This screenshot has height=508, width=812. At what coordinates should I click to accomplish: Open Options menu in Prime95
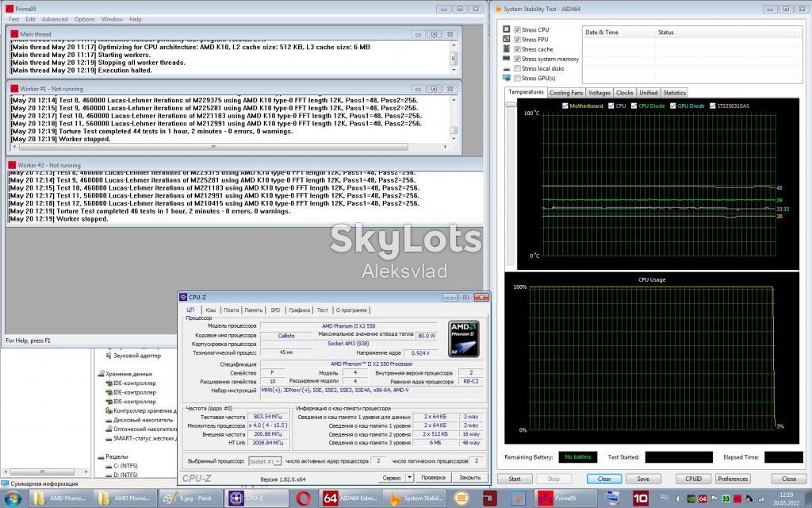[84, 19]
